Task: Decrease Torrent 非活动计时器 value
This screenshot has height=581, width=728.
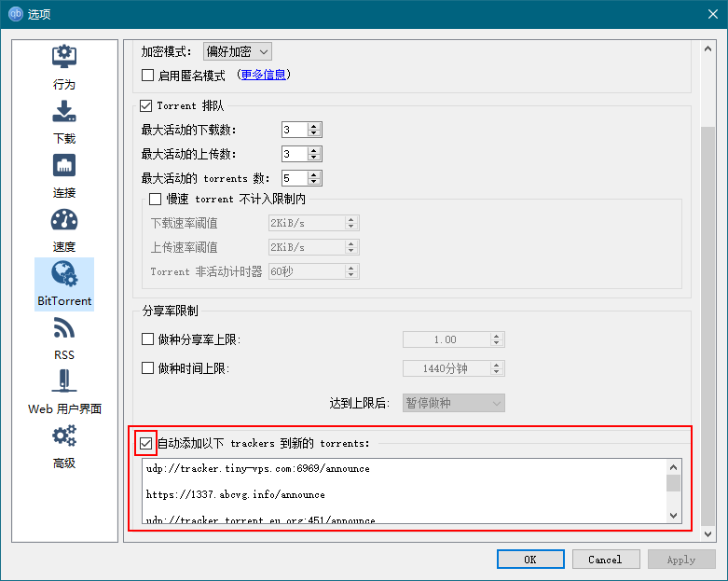Action: tap(351, 274)
